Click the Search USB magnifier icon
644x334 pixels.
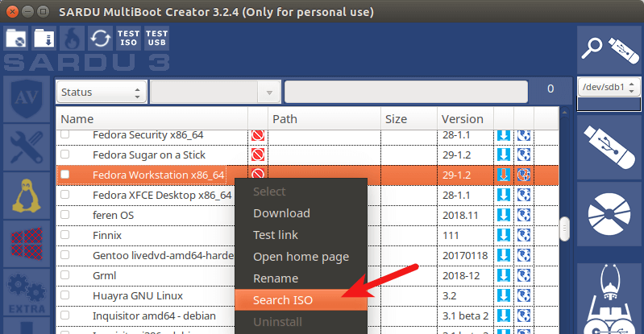610,48
